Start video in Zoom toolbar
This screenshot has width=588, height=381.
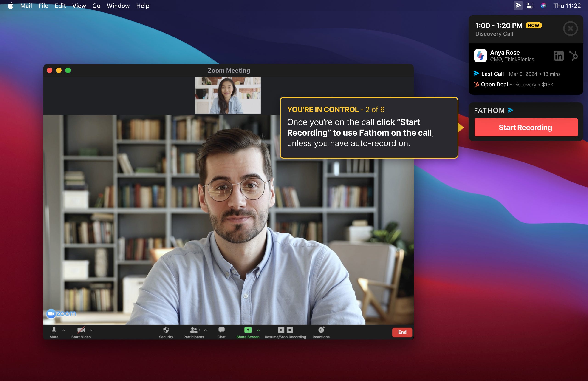pos(81,332)
